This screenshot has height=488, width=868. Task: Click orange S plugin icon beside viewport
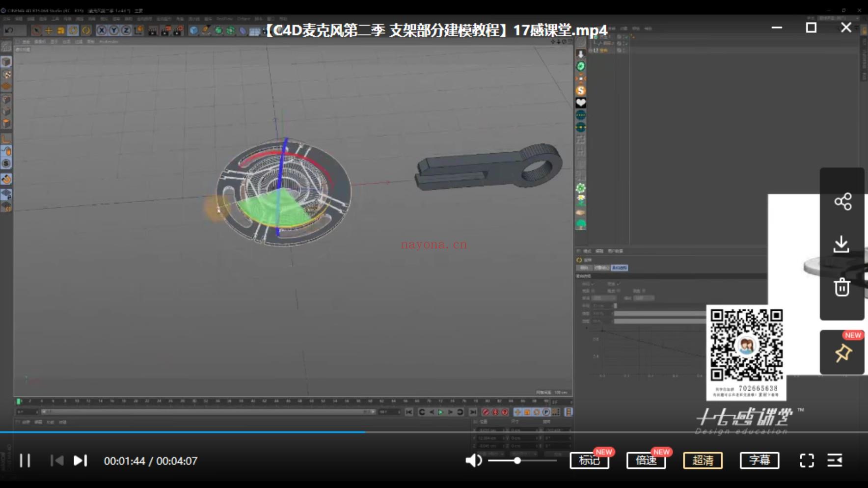tap(581, 90)
